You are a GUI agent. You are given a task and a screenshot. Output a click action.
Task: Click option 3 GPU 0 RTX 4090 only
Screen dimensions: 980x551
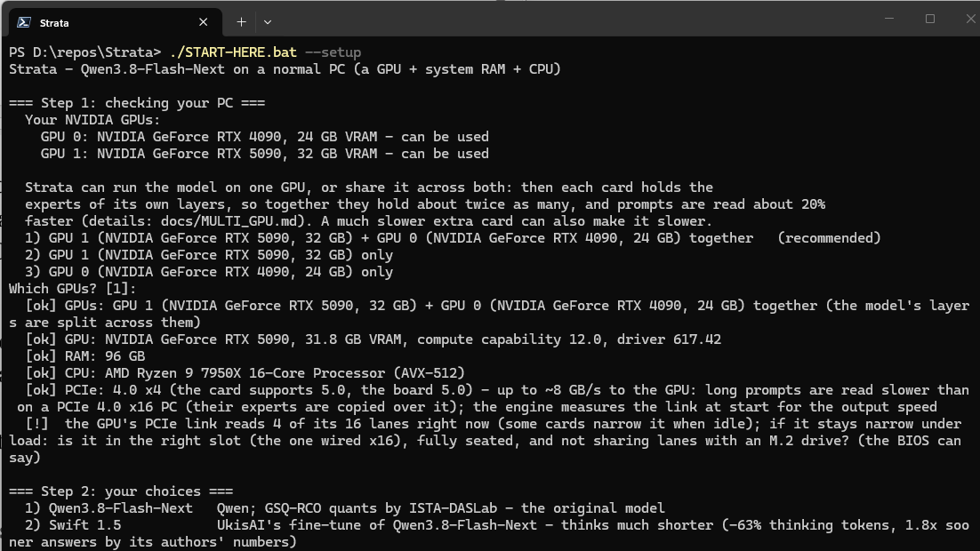pos(209,272)
